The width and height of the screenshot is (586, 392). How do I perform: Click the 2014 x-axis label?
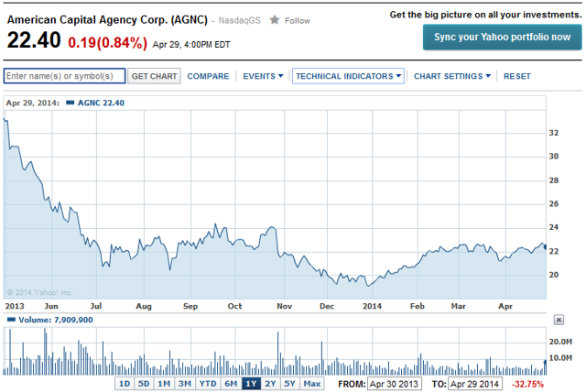373,306
